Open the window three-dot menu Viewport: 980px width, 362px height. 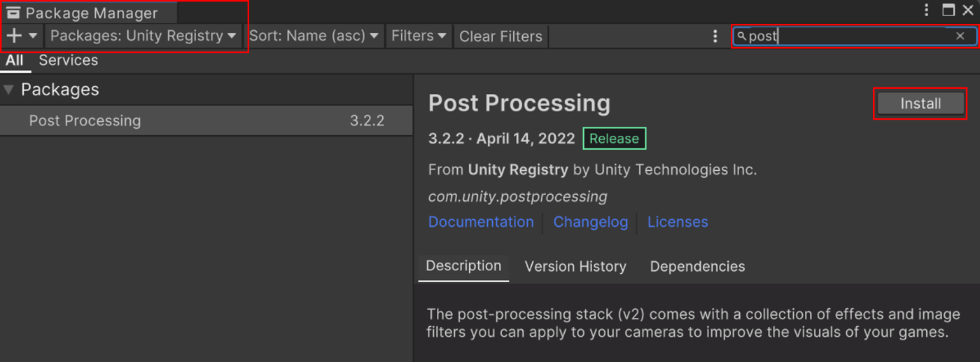click(926, 11)
